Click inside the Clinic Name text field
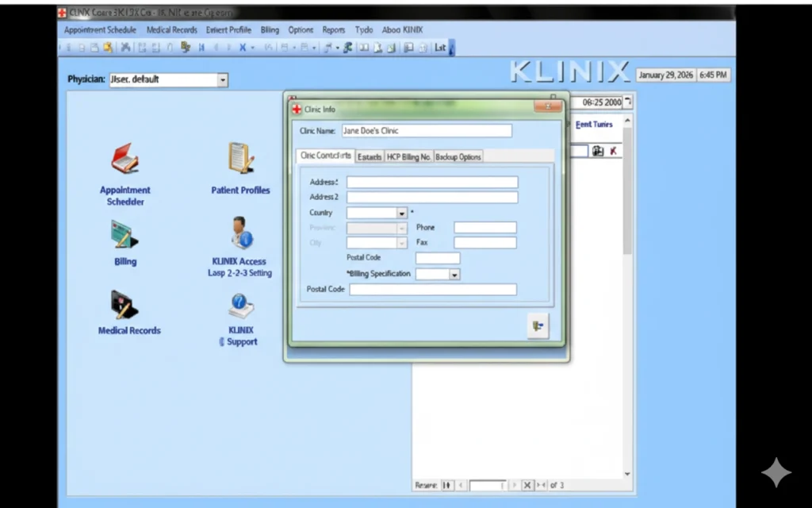 (x=426, y=130)
